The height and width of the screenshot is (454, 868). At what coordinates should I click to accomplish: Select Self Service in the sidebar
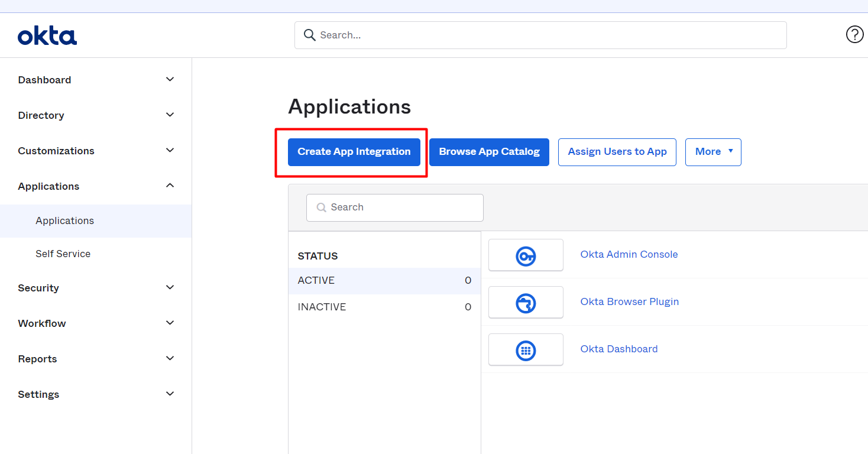point(63,254)
